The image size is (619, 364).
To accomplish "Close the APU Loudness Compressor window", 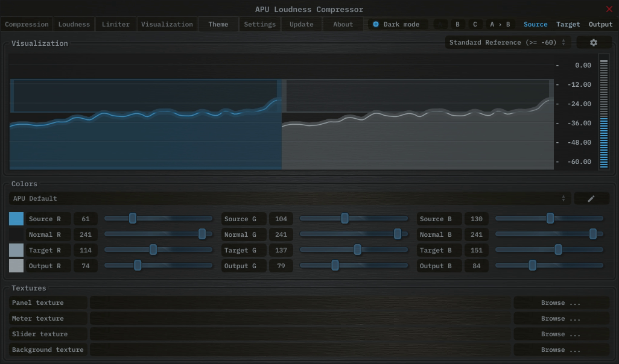I will 609,9.
